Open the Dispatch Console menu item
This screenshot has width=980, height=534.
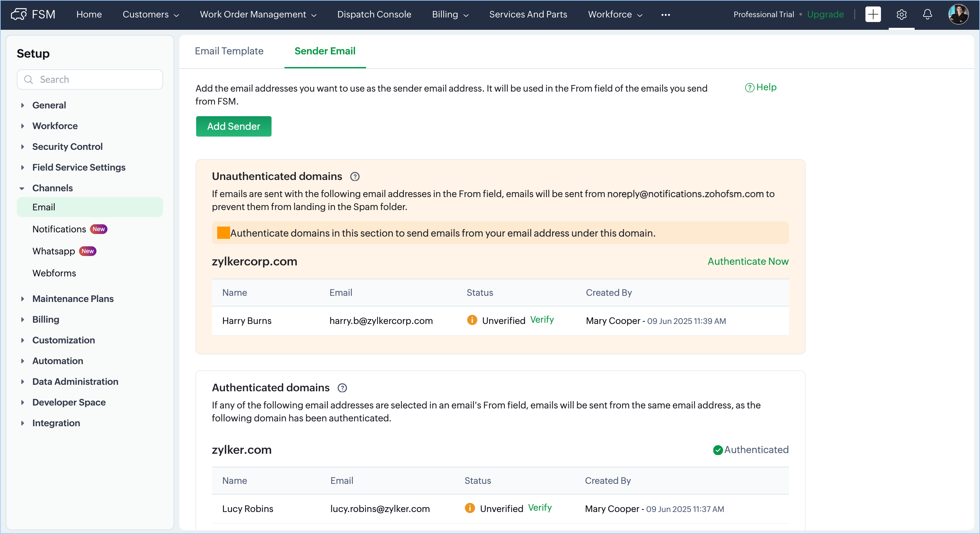coord(374,15)
